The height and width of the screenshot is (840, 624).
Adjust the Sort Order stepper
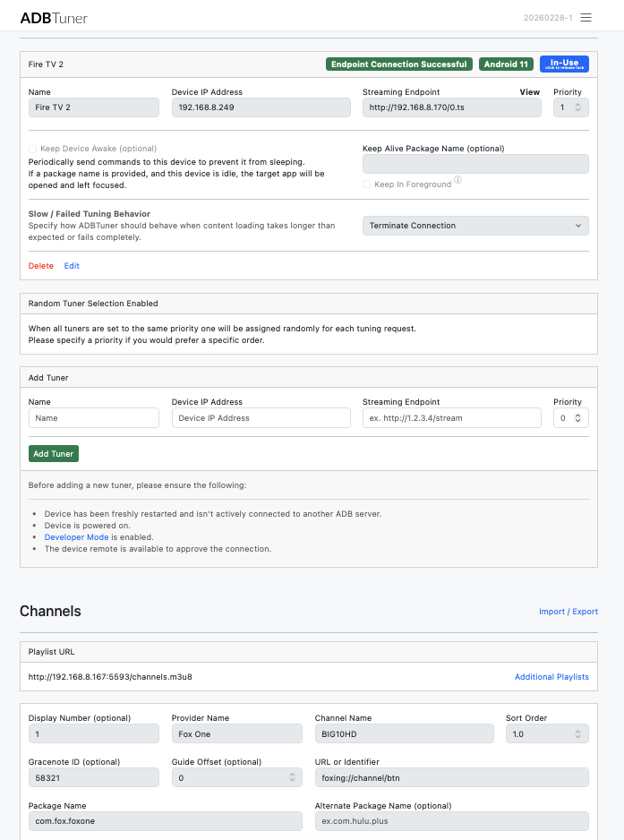(577, 734)
